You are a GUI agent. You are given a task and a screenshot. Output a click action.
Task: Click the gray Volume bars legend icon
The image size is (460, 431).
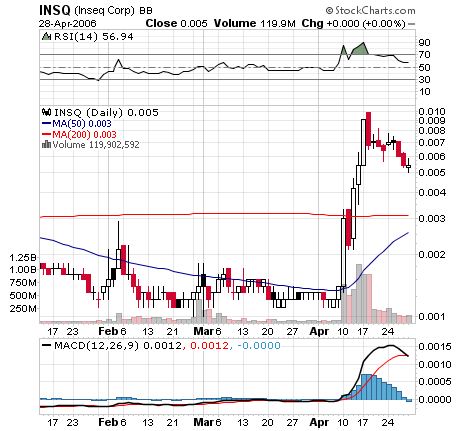click(46, 144)
